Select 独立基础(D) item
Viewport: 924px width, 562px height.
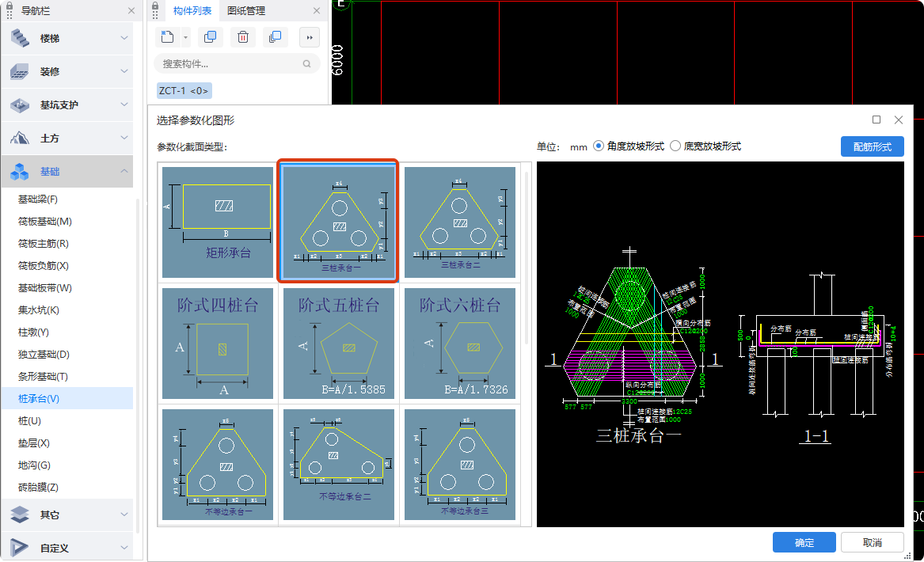click(x=67, y=354)
